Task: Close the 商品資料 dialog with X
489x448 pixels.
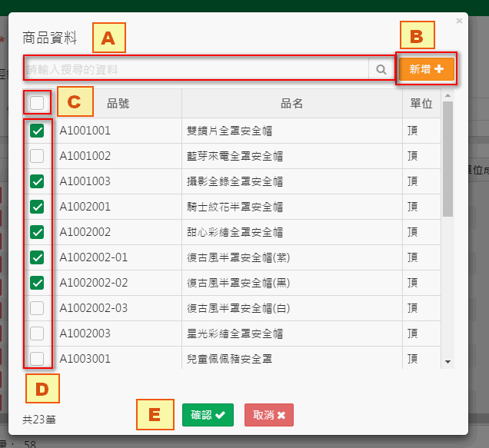Action: click(459, 21)
